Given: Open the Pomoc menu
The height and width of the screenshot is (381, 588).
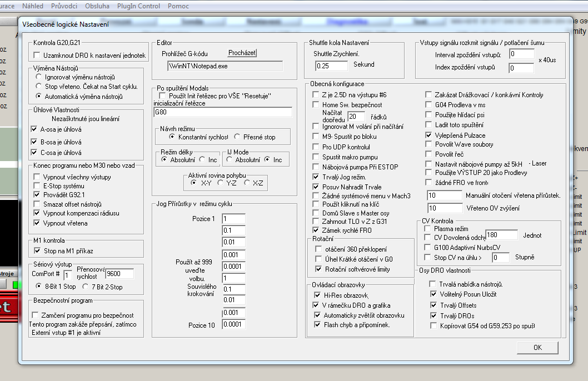Looking at the screenshot, I should coord(178,6).
